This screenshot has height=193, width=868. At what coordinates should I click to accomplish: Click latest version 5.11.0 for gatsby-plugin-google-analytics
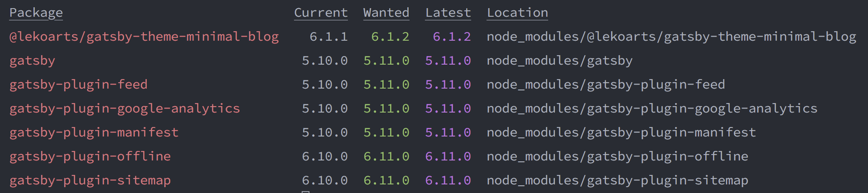click(448, 108)
